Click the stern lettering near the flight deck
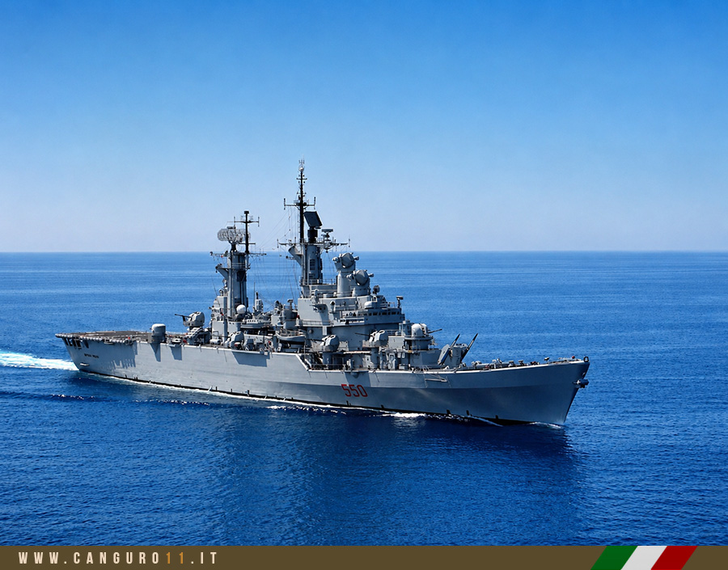This screenshot has height=570, width=728. [76, 343]
